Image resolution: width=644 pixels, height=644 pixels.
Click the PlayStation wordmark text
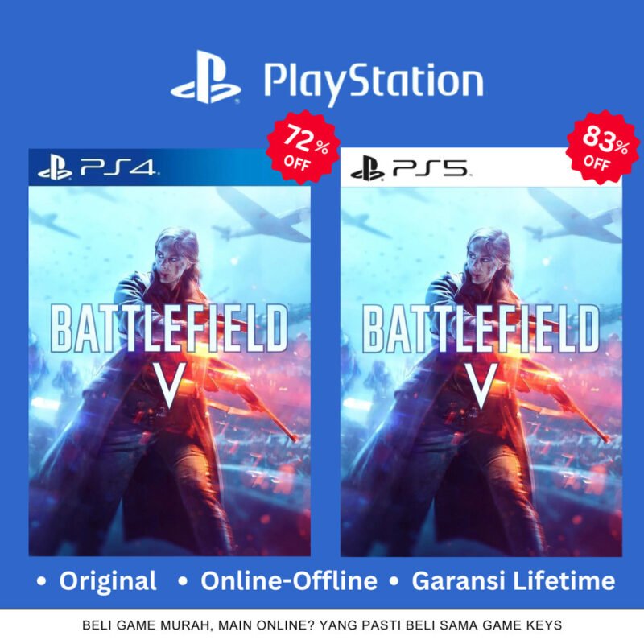[x=374, y=82]
